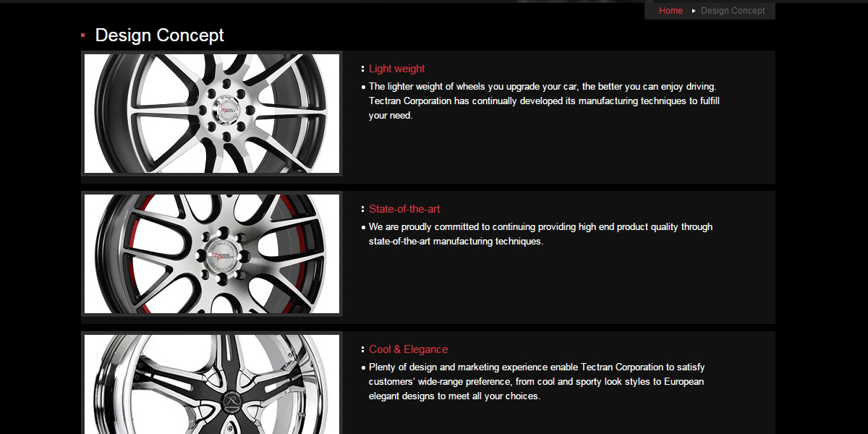Select the Design Concept breadcrumb item
This screenshot has height=434, width=868.
[x=733, y=11]
